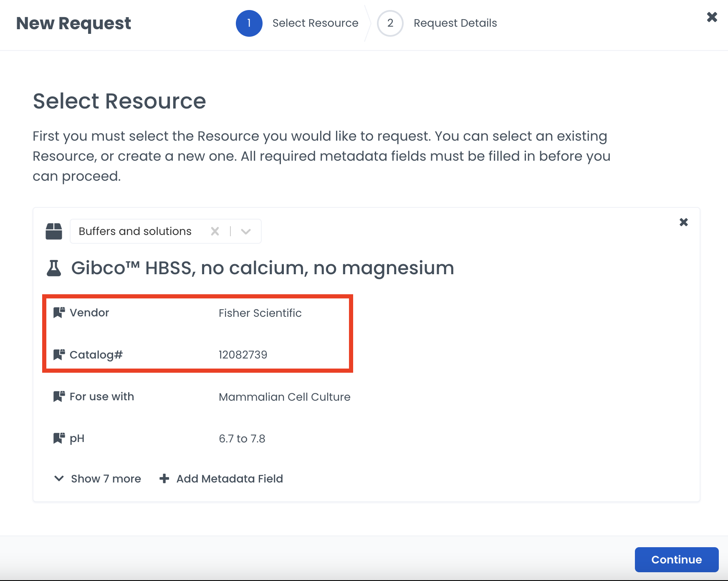This screenshot has width=728, height=581.
Task: Close the New Request dialog
Action: [712, 17]
